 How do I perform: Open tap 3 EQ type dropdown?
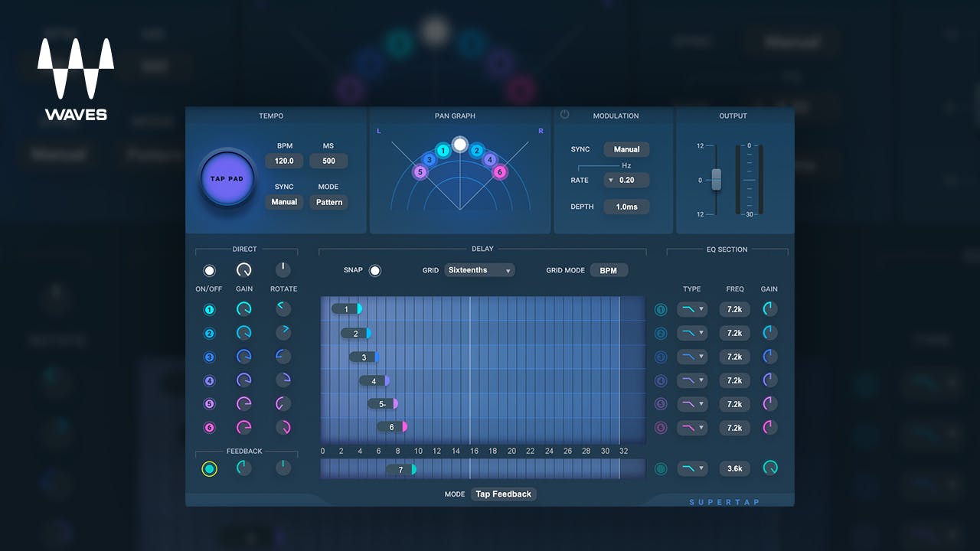(x=692, y=357)
